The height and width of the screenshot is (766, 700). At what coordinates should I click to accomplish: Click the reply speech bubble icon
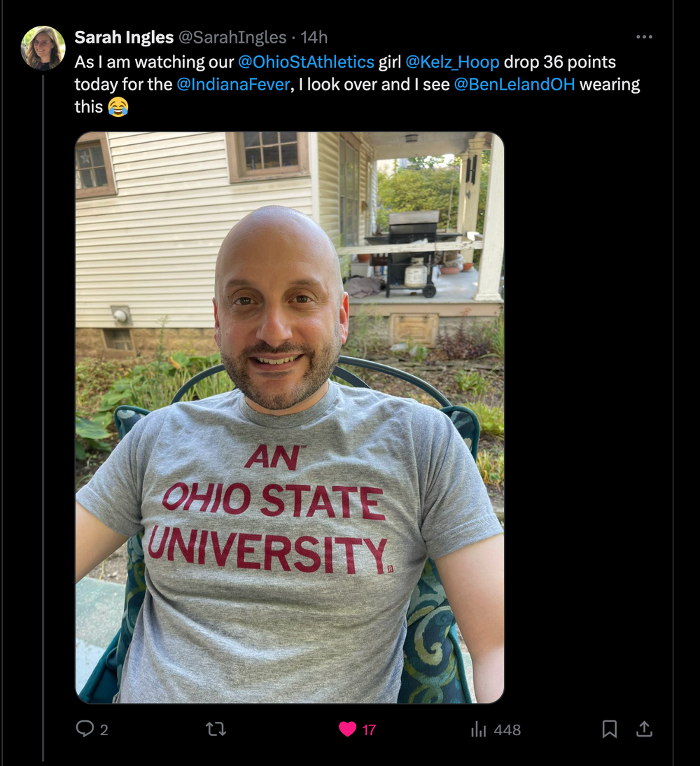[85, 729]
